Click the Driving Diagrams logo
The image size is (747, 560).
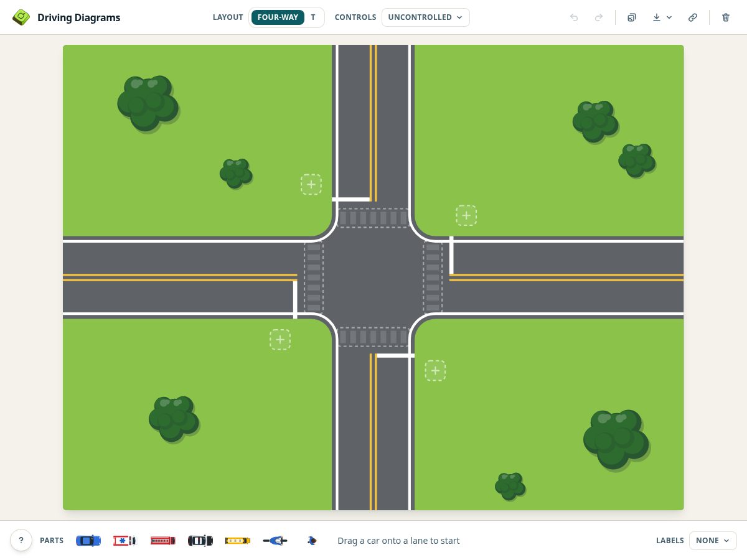point(21,17)
